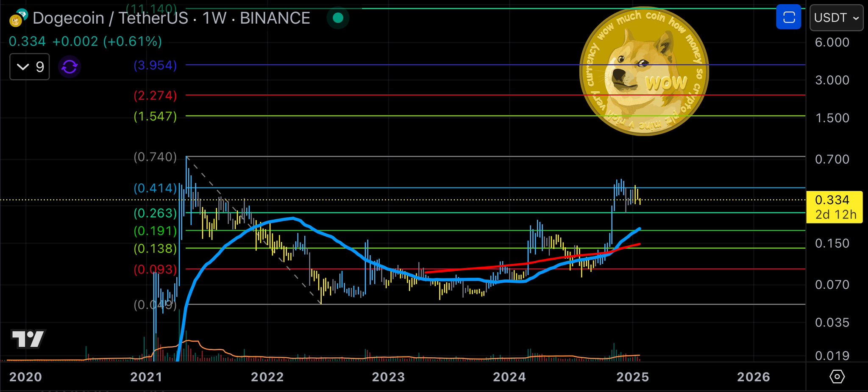Click the 2021 label on time axis
The image size is (868, 392).
pos(146,377)
